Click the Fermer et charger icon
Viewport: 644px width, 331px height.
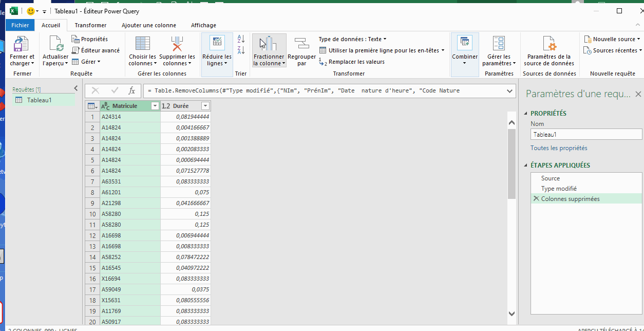[21, 44]
